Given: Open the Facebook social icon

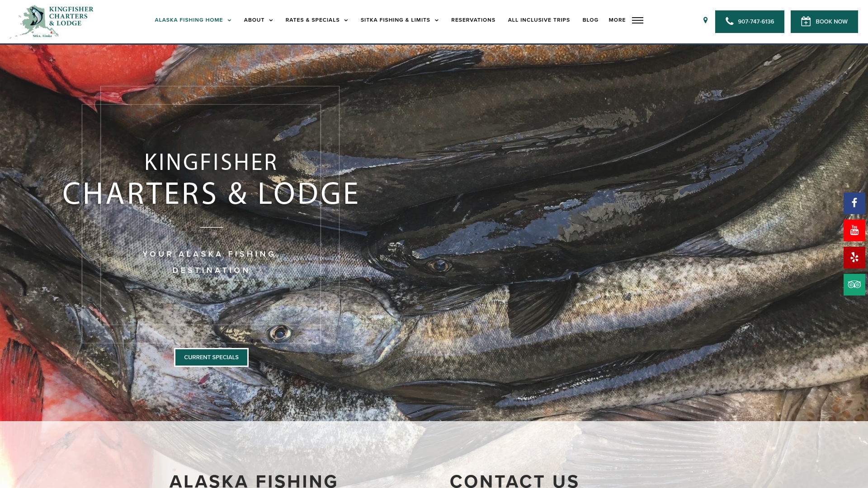Looking at the screenshot, I should coord(854,203).
